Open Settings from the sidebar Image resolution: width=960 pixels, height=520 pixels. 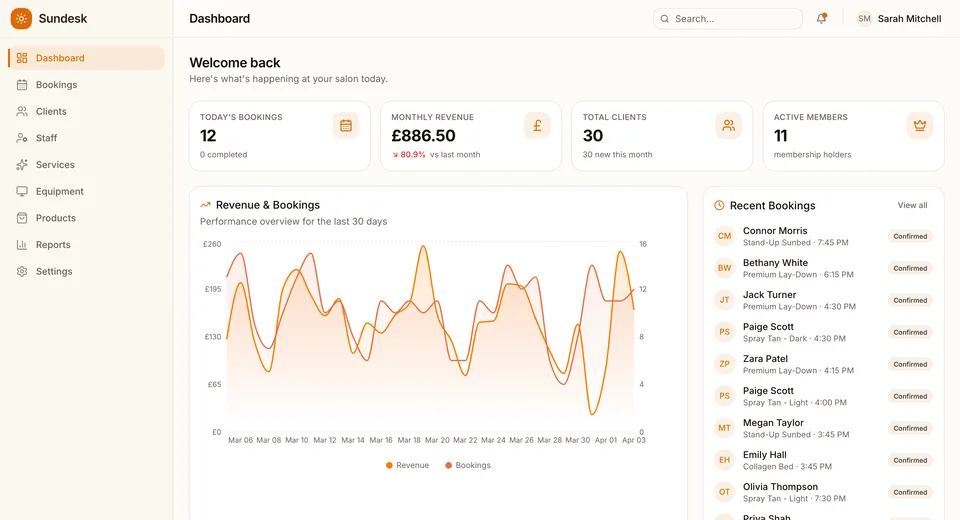tap(86, 271)
